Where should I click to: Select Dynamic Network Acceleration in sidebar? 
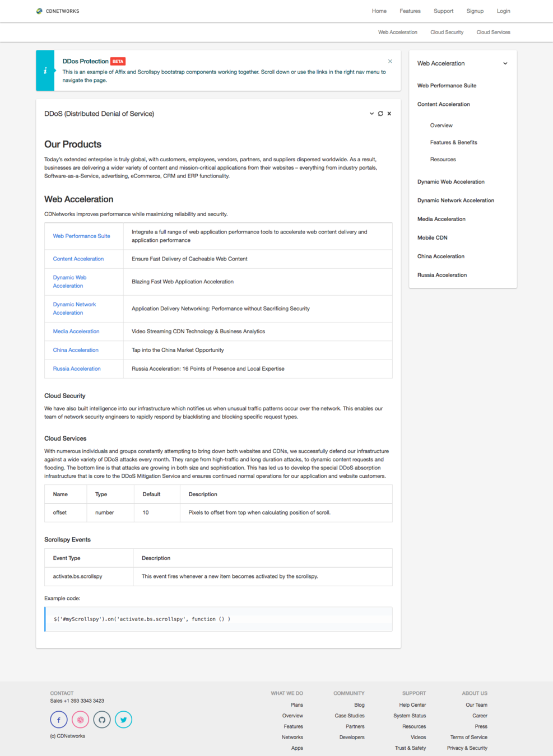[x=456, y=200]
